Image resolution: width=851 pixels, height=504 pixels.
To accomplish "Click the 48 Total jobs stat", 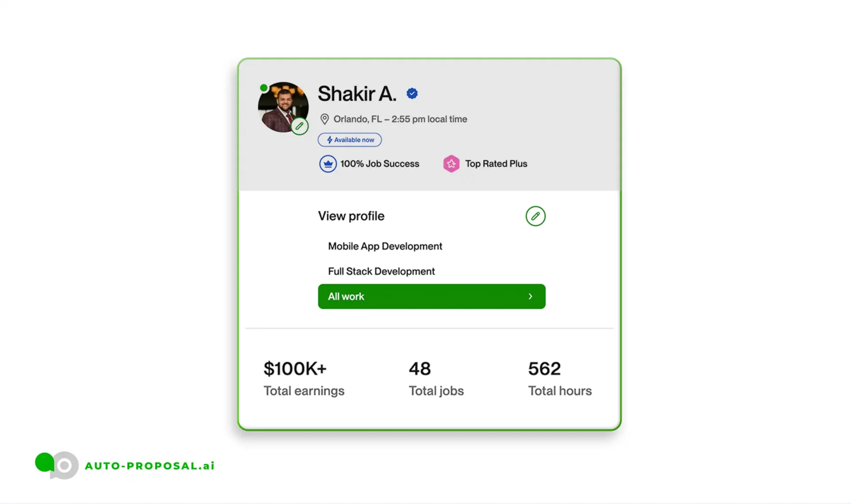I will click(x=436, y=379).
